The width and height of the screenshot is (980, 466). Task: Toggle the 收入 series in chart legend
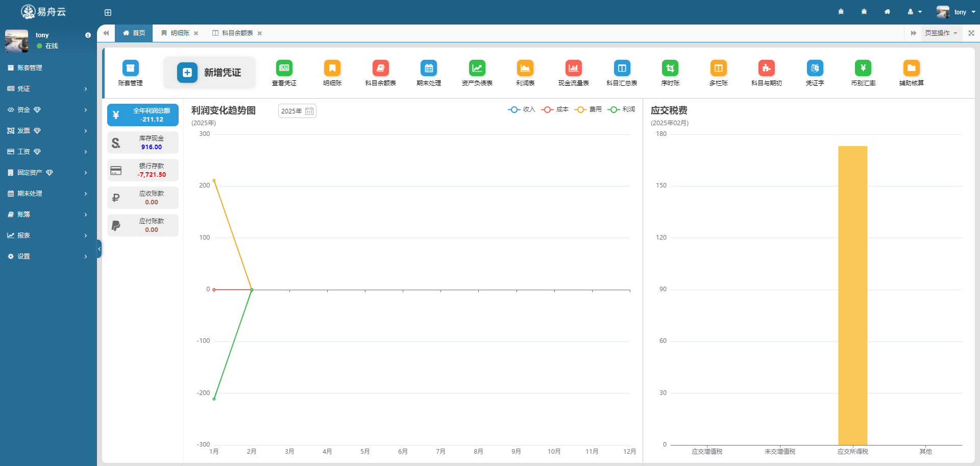point(522,109)
